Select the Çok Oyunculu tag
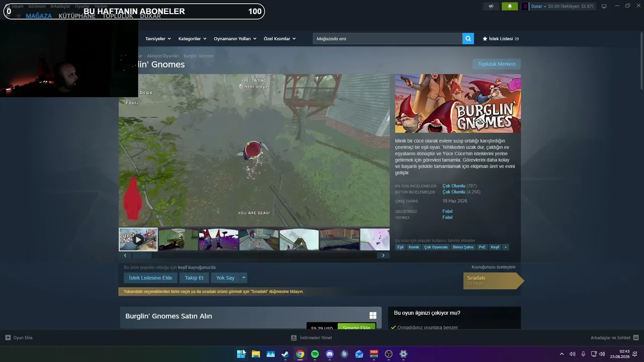Screen dimensions: 644x362 coord(436,247)
